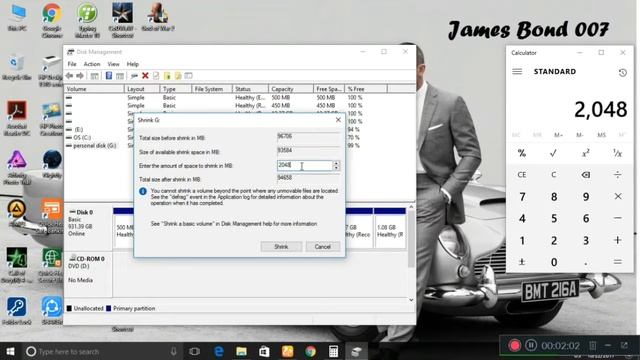Screen dimensions: 640x360
Task: Open the Action menu
Action: (x=92, y=64)
